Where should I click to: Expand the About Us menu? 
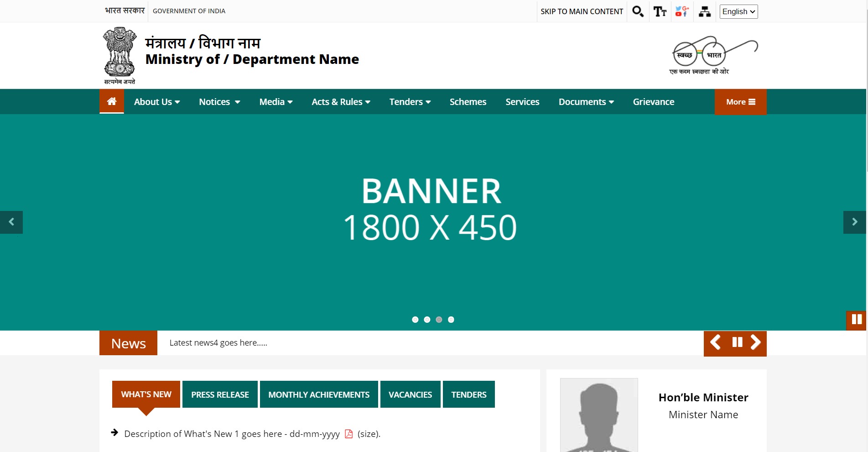(157, 102)
